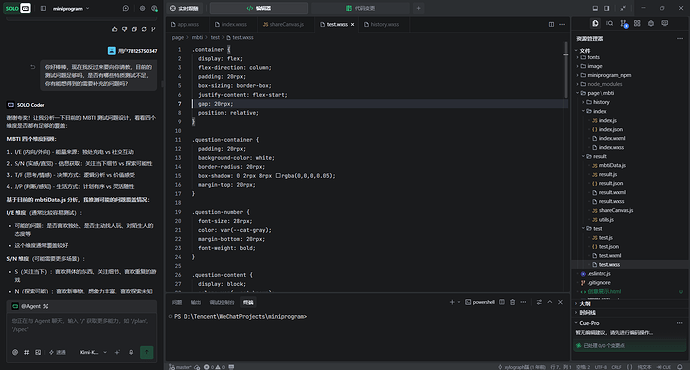The image size is (690, 370).
Task: Click the thumbs-up icon on chat response
Action: click(115, 29)
